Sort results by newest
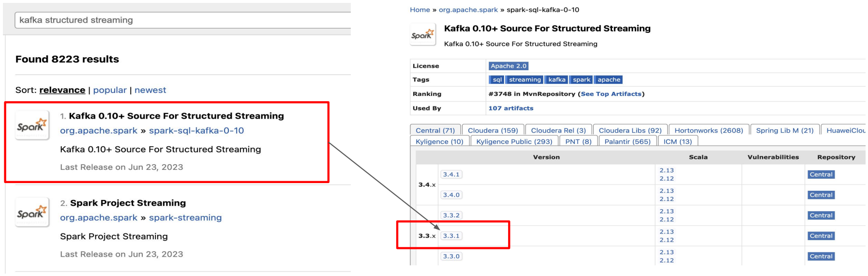The height and width of the screenshot is (276, 868). 150,90
